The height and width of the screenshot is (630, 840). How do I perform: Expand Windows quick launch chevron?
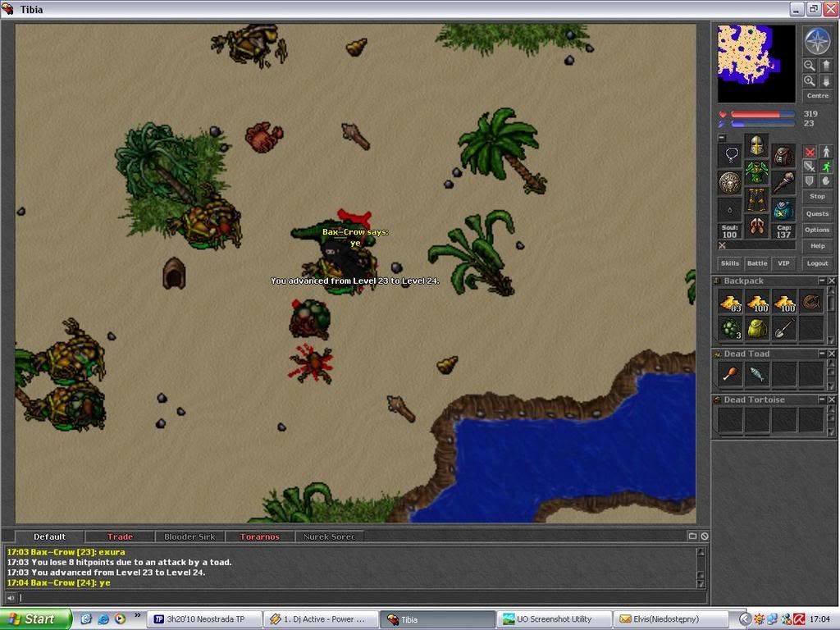coord(137,615)
